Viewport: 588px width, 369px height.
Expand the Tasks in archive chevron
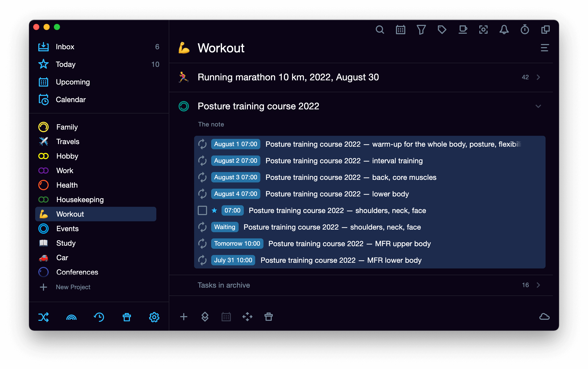click(538, 285)
